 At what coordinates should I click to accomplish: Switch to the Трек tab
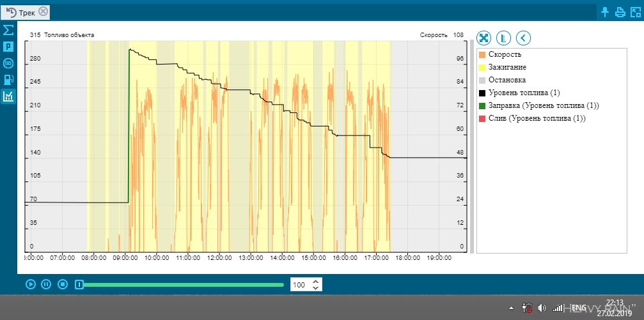[x=21, y=11]
